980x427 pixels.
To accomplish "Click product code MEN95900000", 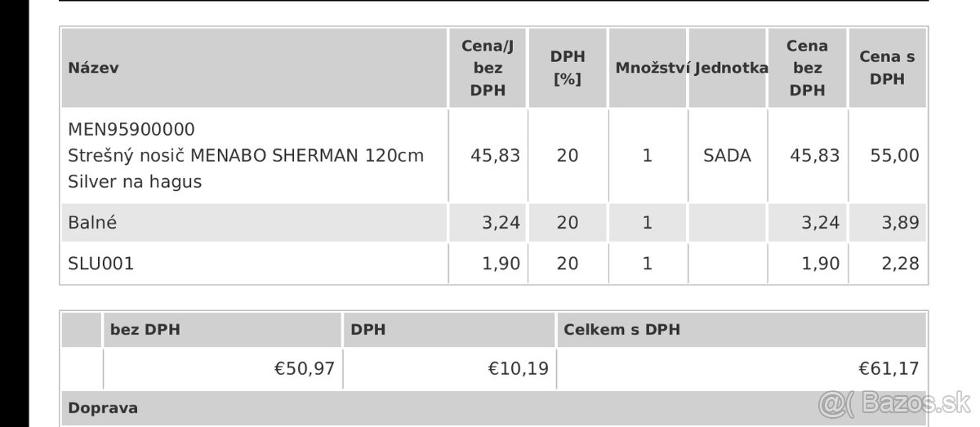I will [131, 129].
